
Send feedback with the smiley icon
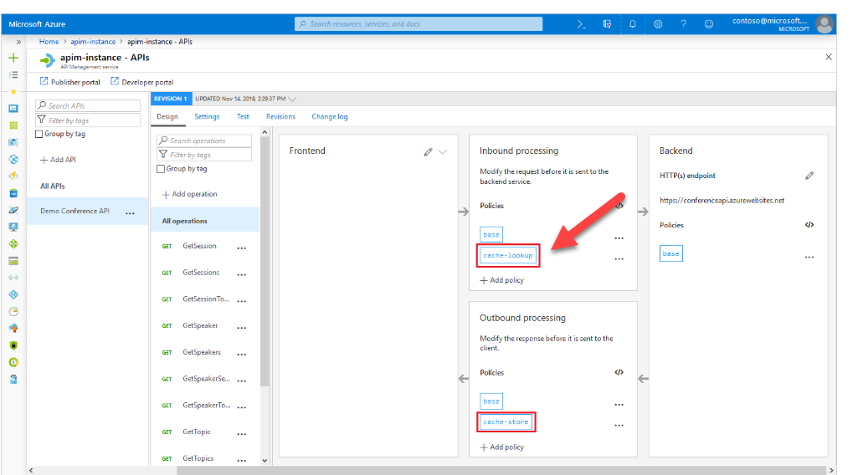[709, 24]
